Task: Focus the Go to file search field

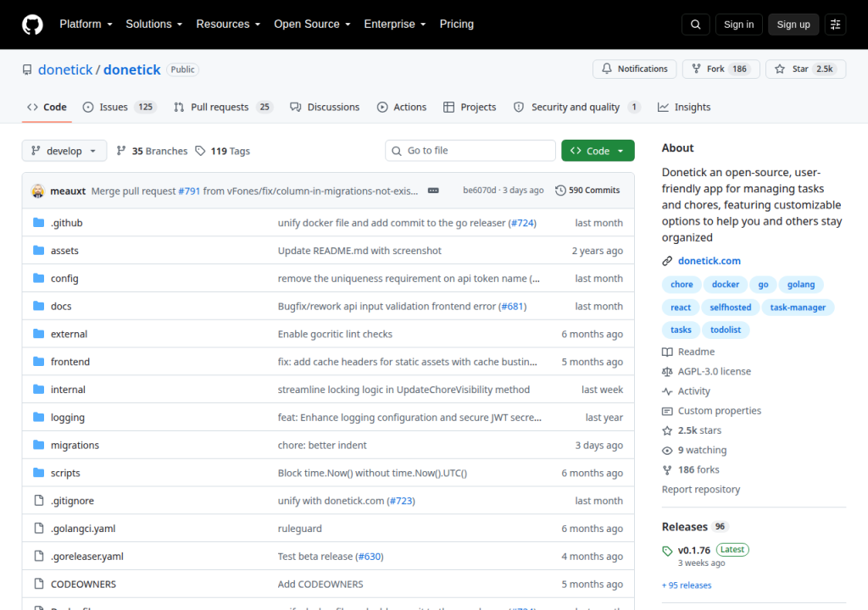Action: point(470,151)
